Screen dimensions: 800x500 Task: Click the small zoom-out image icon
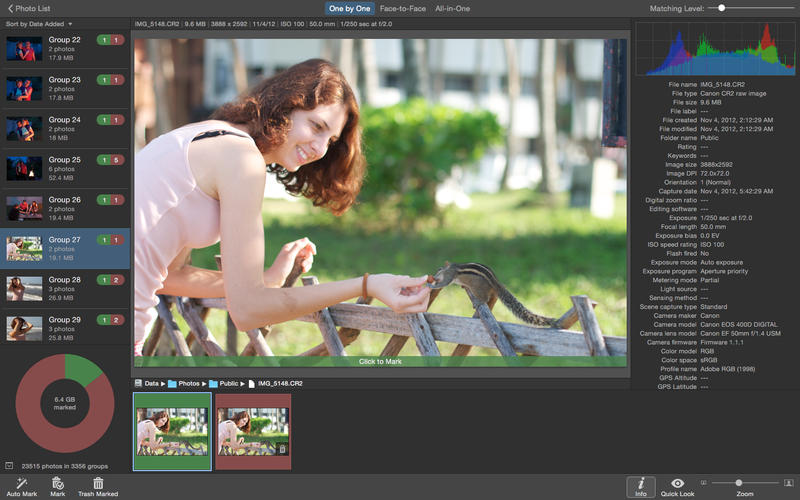click(x=703, y=483)
